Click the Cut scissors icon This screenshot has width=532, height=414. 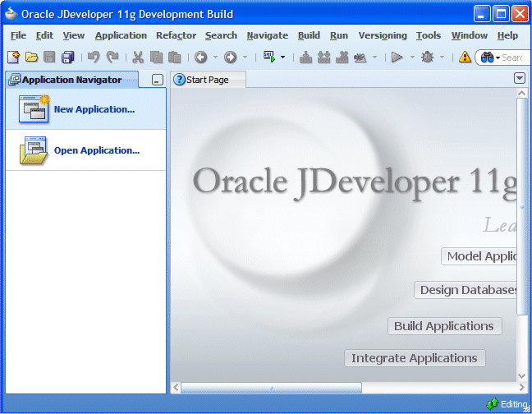[138, 57]
